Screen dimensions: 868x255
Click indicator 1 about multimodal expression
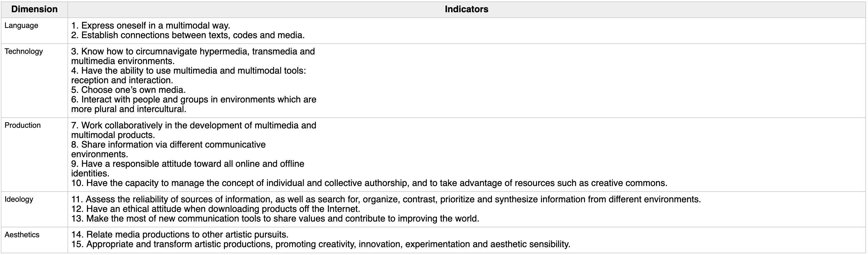151,26
